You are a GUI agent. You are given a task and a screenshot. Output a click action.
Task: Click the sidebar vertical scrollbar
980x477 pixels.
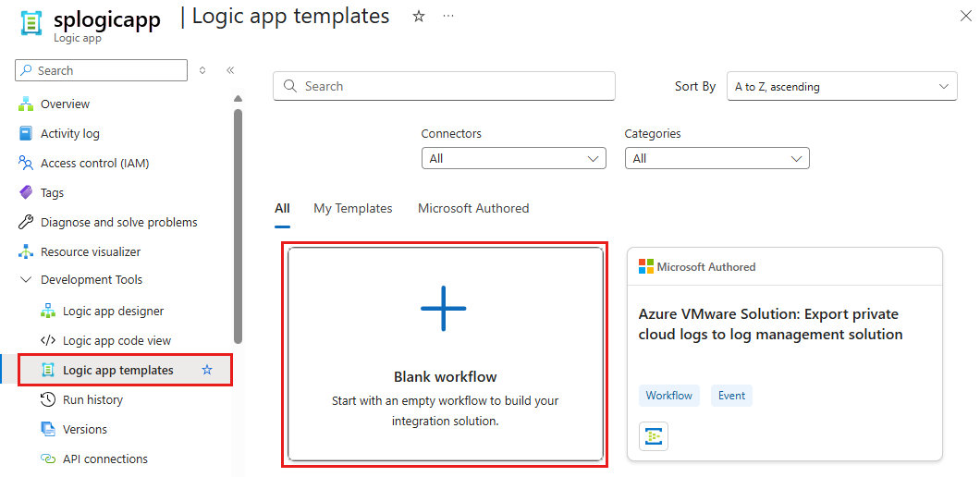coord(238,226)
